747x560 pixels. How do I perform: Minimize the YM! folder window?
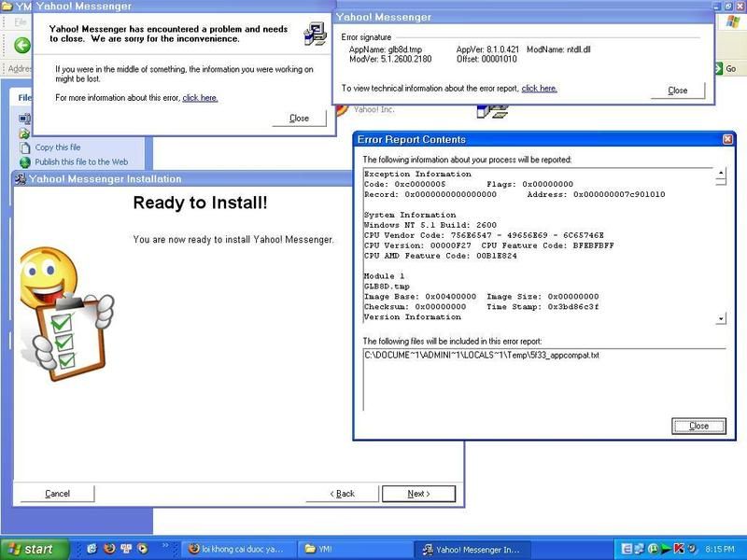718,7
